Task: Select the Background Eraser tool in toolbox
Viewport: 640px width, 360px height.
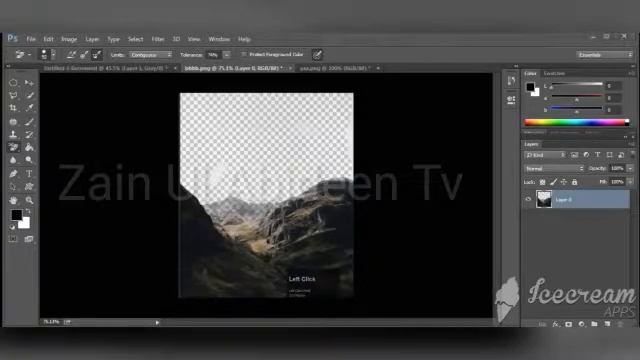Action: (13, 147)
